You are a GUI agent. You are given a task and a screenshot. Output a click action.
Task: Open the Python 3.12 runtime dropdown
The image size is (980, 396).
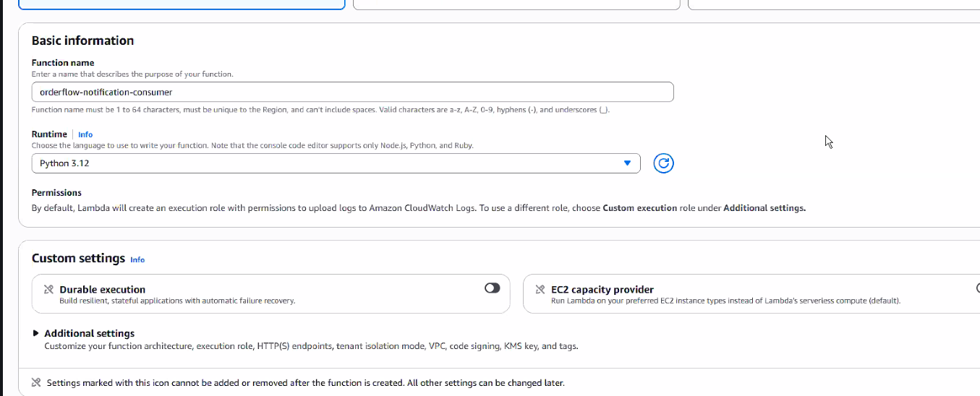pos(336,163)
